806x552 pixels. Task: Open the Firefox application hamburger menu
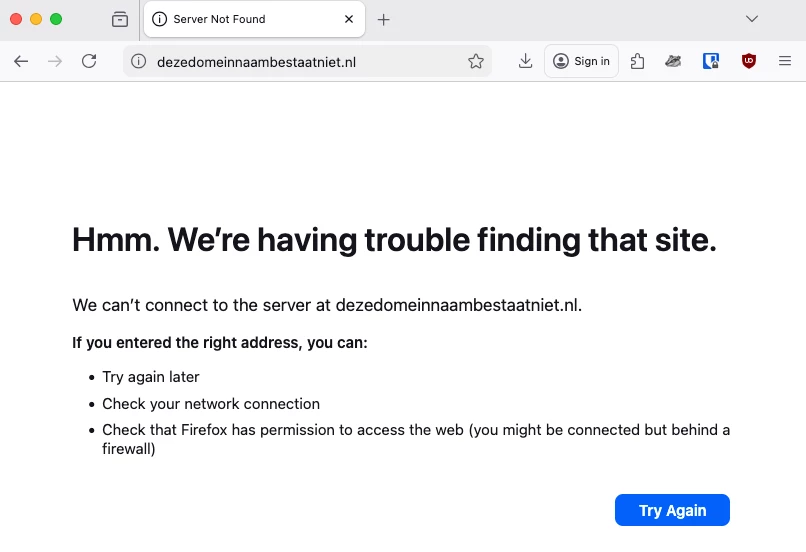(x=785, y=61)
